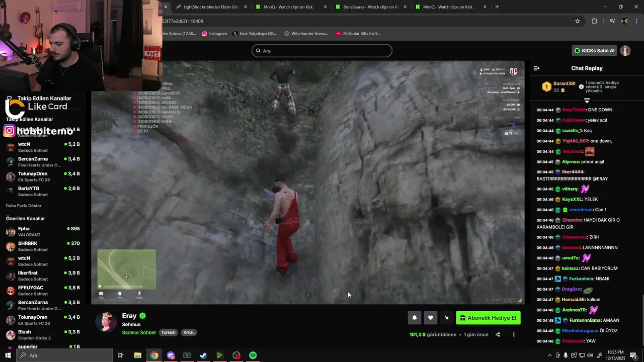Viewport: 644px width, 362px height.
Task: Click username Fujiistaken in chat
Action: pyautogui.click(x=574, y=120)
